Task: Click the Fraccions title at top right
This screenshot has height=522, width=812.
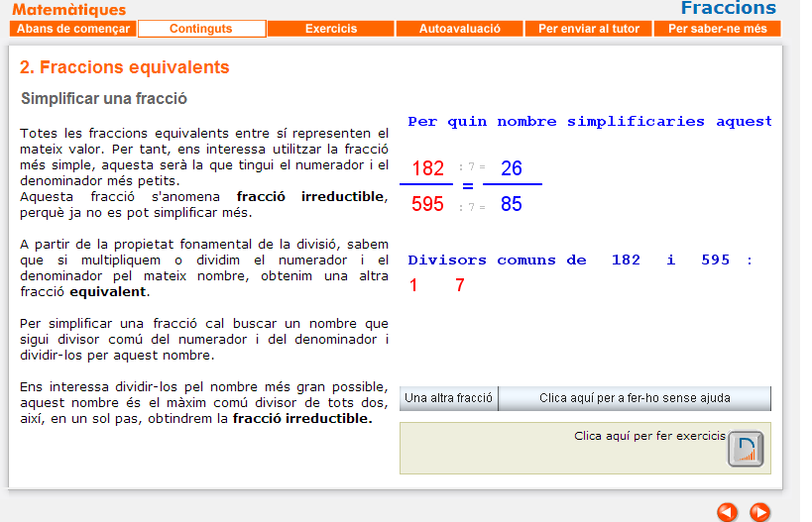Action: pyautogui.click(x=728, y=9)
